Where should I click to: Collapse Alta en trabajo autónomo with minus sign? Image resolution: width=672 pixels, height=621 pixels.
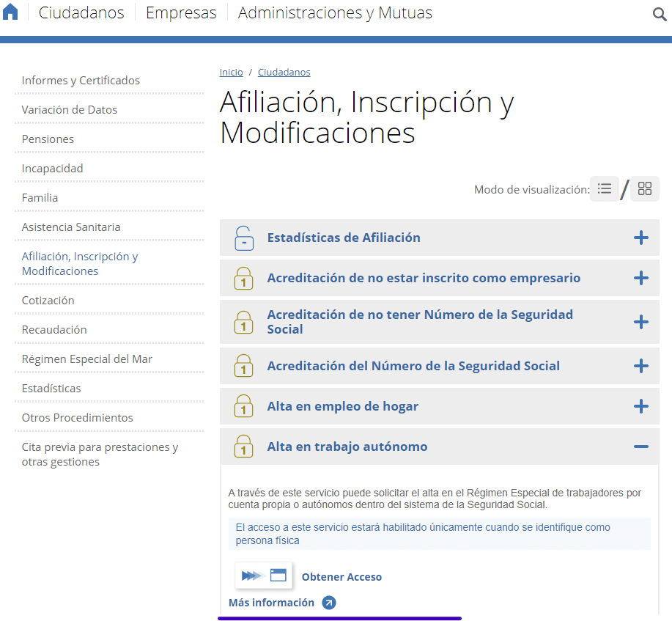(x=640, y=447)
